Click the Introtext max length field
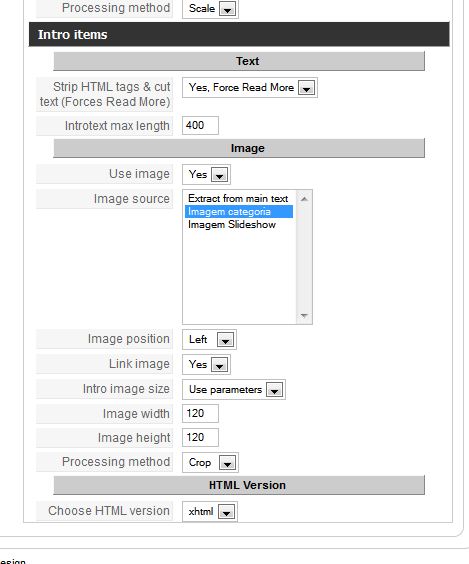The image size is (469, 564). tap(200, 125)
